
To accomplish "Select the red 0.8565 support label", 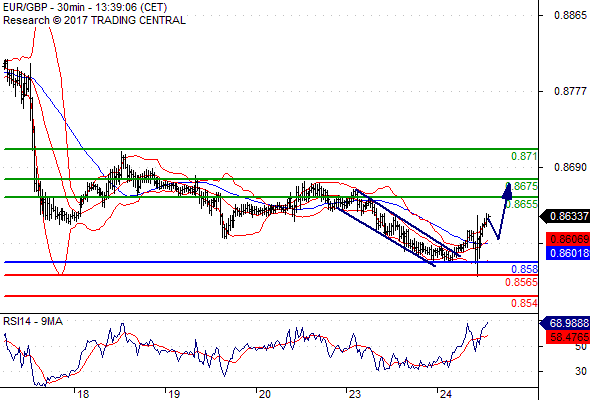I will (522, 282).
